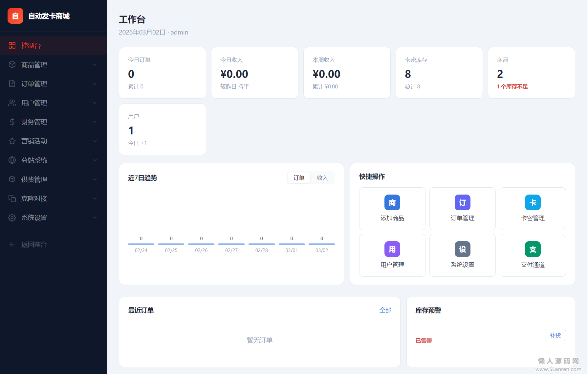Screen dimensions: 588x374
Task: Click the 今日 +1 user text
Action: click(x=138, y=143)
